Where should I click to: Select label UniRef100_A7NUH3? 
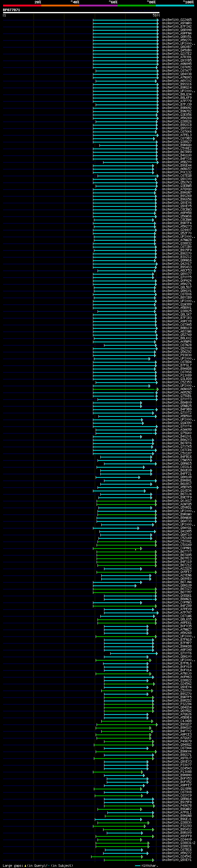tap(177, 78)
